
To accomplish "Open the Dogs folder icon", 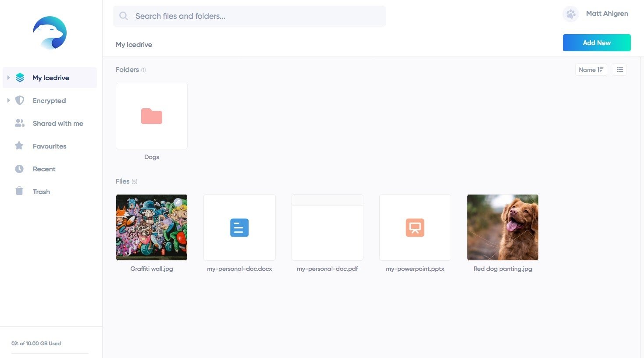I will click(x=152, y=116).
